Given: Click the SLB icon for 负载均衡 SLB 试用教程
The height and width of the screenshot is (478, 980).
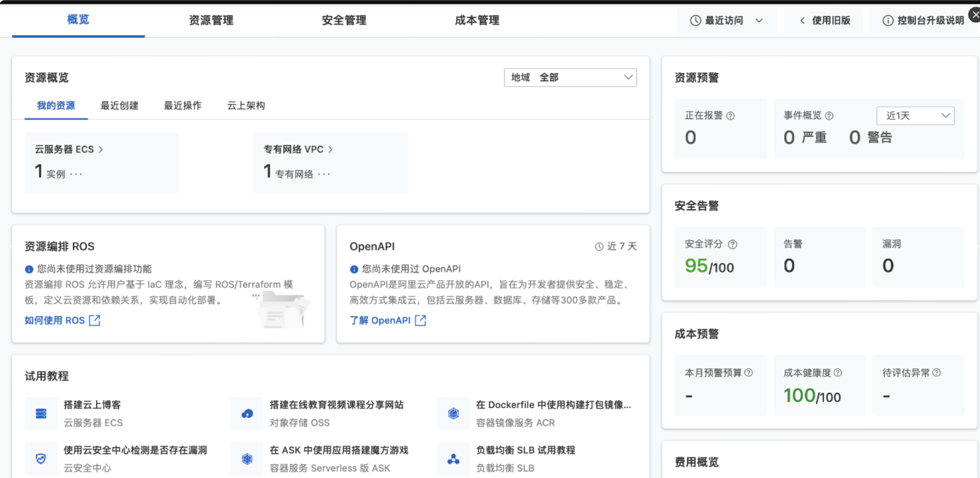Looking at the screenshot, I should [x=453, y=458].
